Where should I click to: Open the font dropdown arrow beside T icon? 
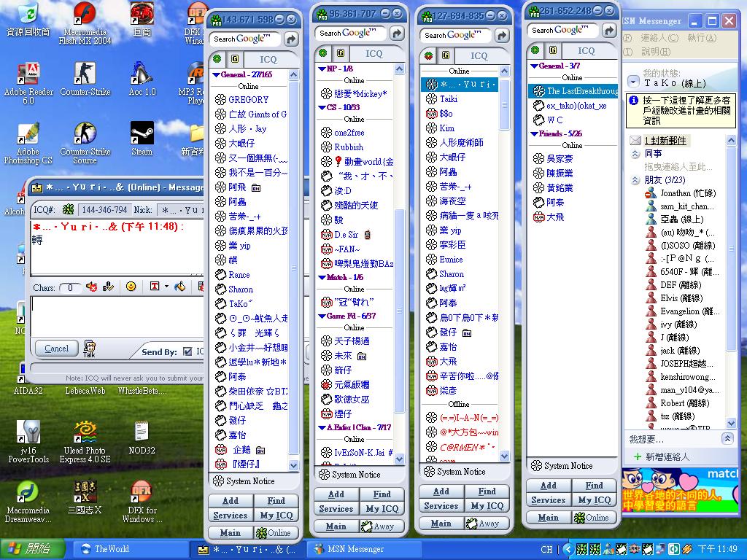pos(166,286)
